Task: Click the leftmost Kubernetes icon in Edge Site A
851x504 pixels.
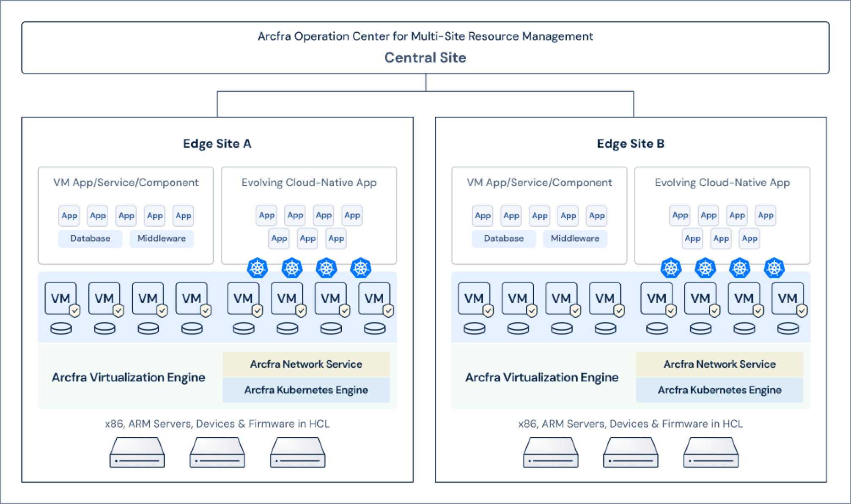Action: pos(258,268)
